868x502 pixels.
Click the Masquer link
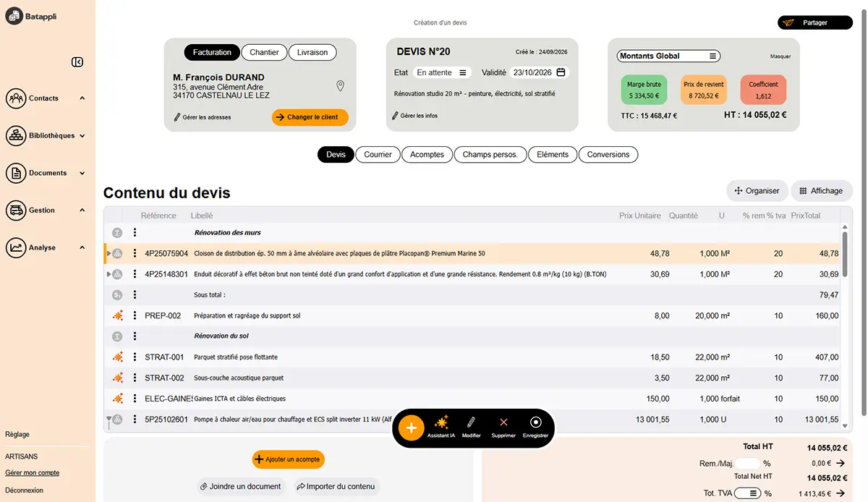tap(780, 56)
